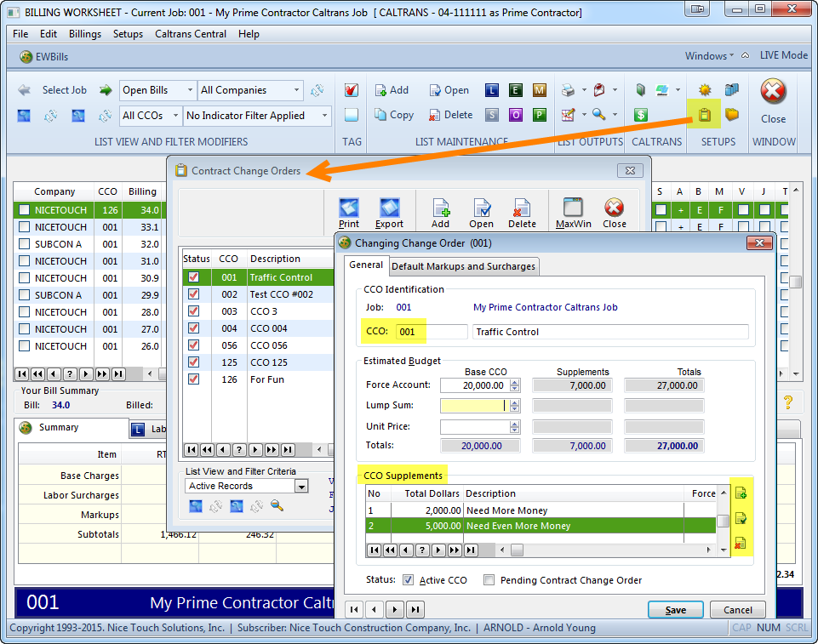Click Add in List Maintenance toolbar

(x=392, y=90)
